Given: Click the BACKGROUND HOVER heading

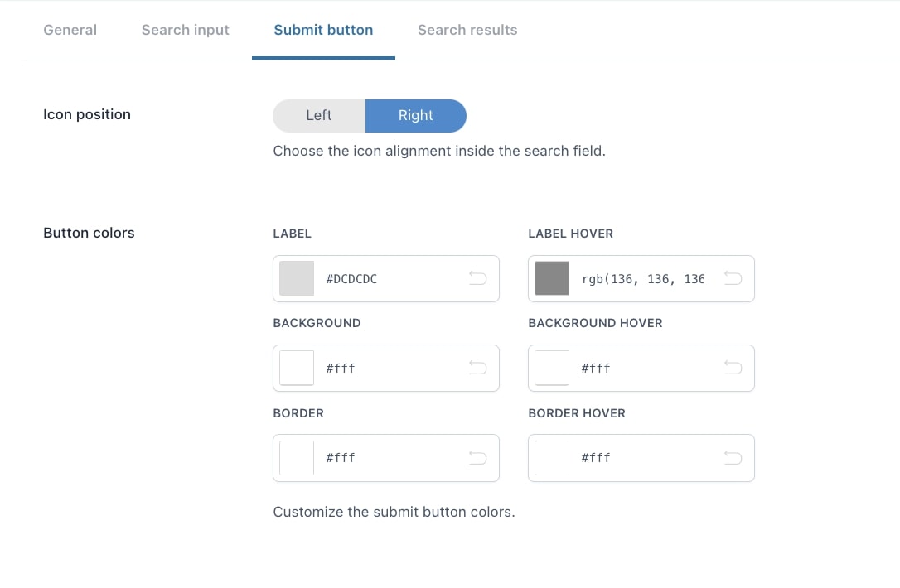Looking at the screenshot, I should point(595,323).
